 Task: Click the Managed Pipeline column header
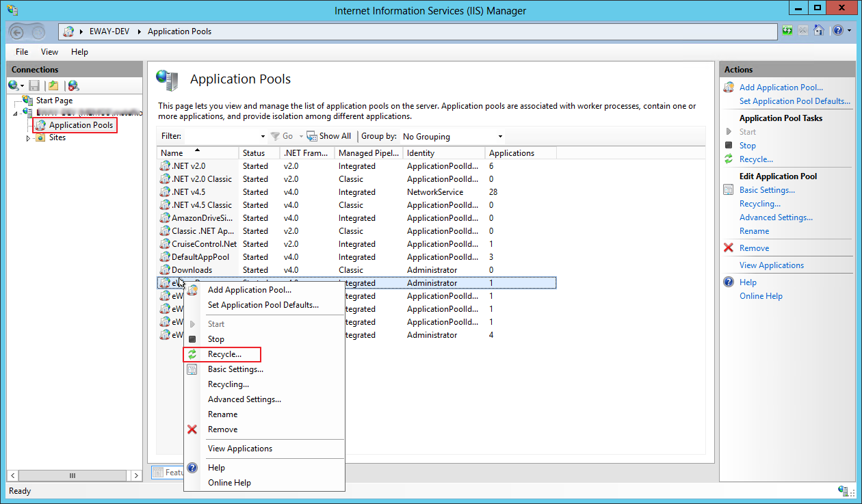tap(369, 153)
